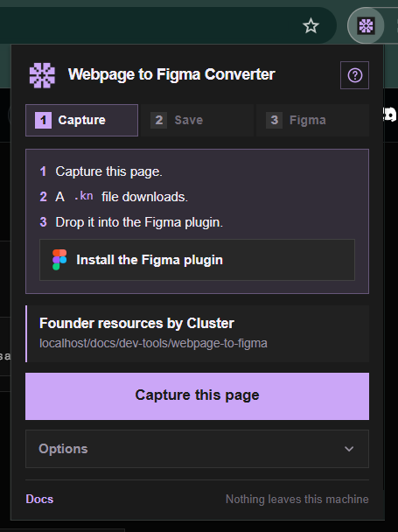Click the 'Drop it into the Figma plugin.' text
398x532 pixels.
139,222
